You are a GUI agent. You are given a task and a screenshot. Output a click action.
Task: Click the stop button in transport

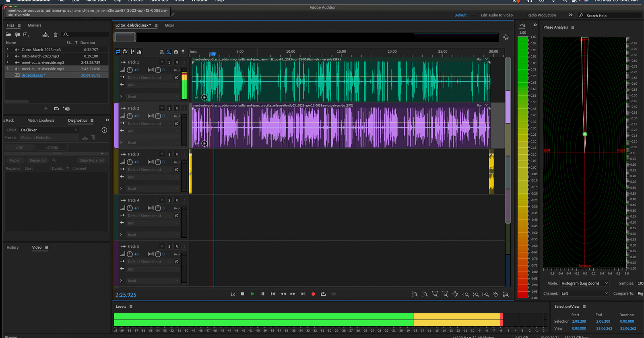click(242, 294)
